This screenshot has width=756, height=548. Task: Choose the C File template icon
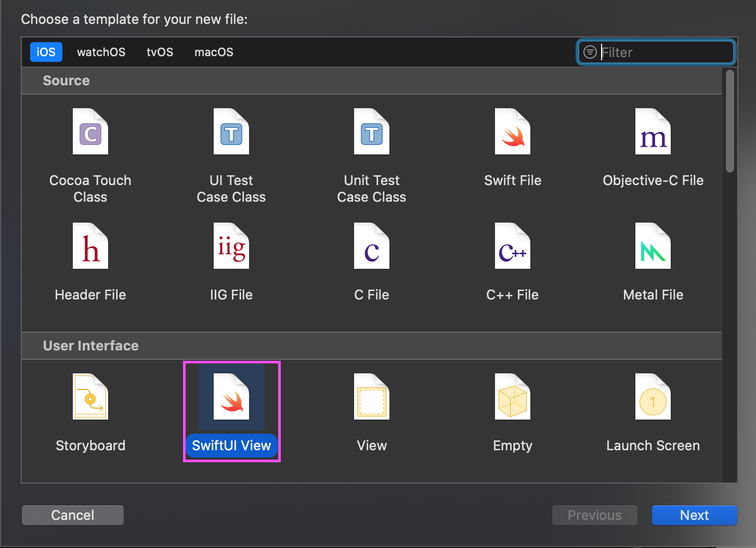(x=372, y=246)
